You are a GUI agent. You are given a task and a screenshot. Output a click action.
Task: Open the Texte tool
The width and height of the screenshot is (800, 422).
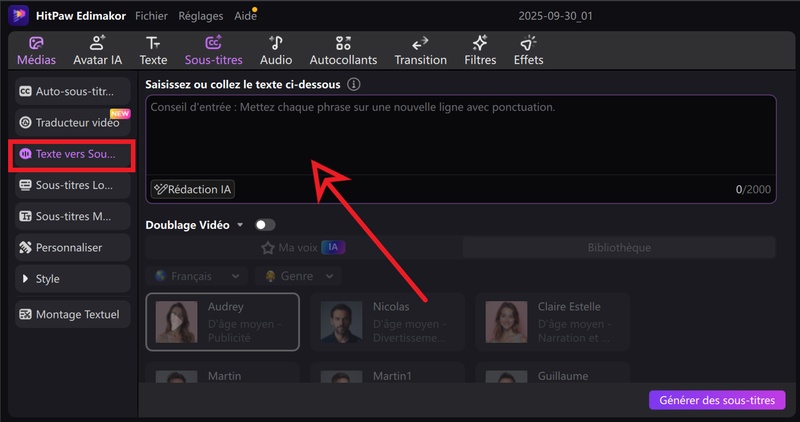click(153, 43)
